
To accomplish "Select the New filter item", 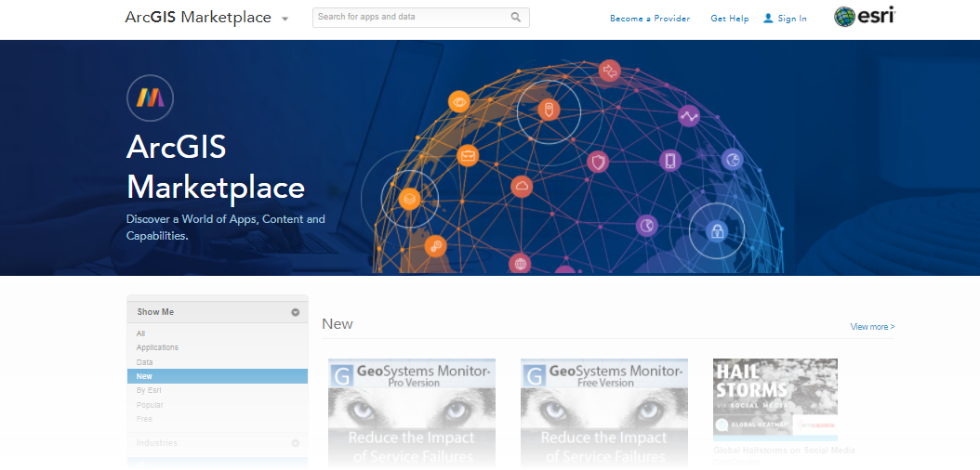I will click(x=218, y=376).
